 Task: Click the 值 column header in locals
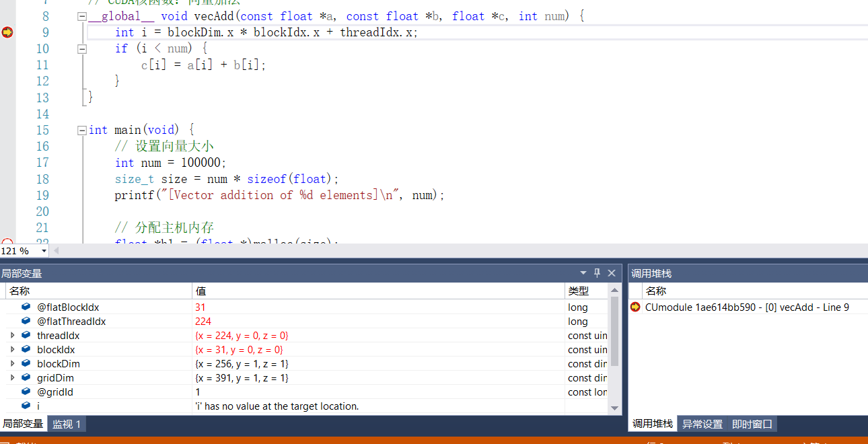379,291
